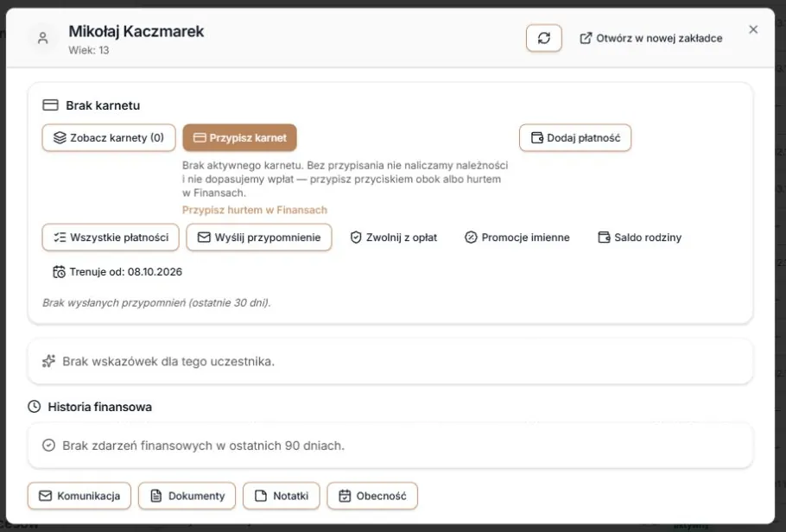The image size is (786, 532).
Task: Open Promocje imienne
Action: 517,237
